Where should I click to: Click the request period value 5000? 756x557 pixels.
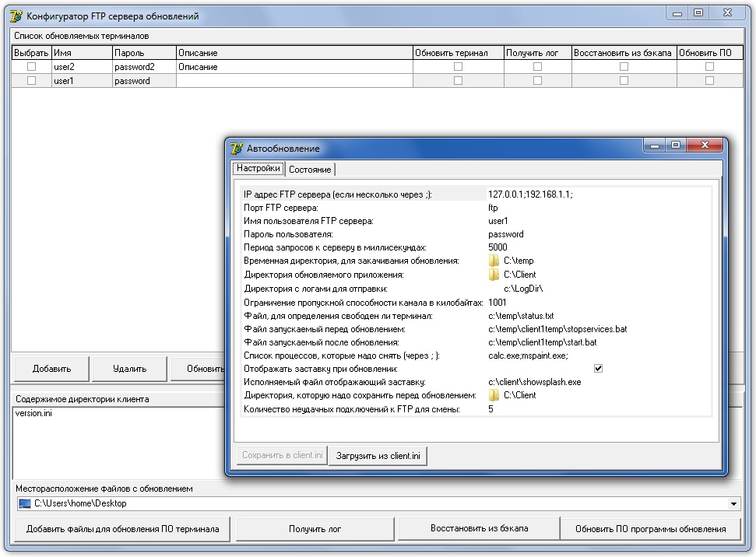pyautogui.click(x=498, y=247)
